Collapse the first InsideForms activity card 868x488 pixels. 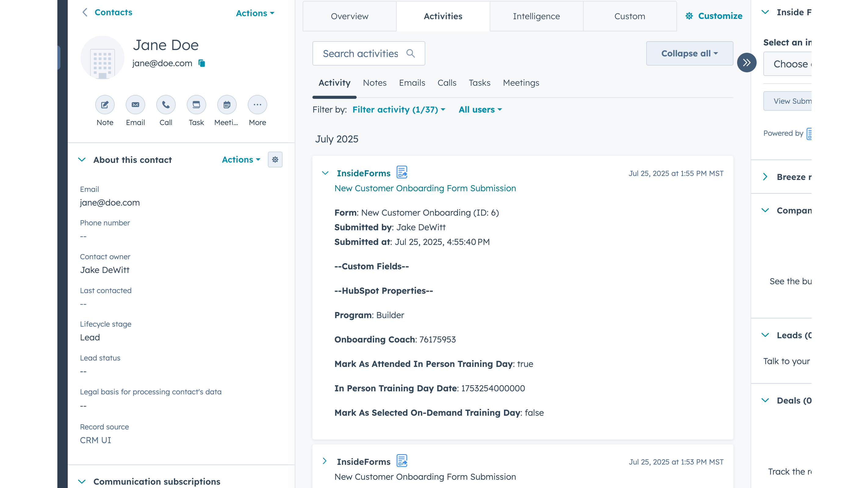[325, 173]
